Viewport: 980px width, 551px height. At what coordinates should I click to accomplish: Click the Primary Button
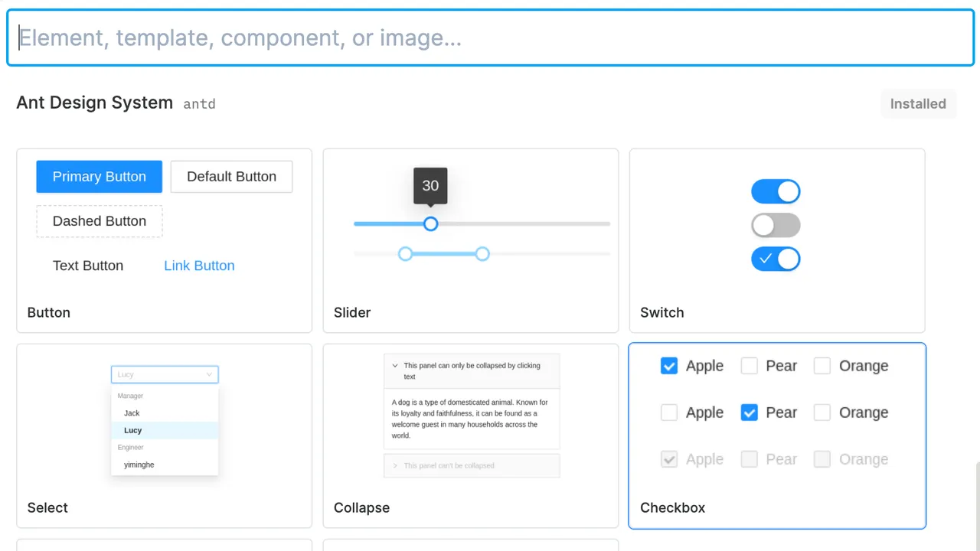click(99, 176)
